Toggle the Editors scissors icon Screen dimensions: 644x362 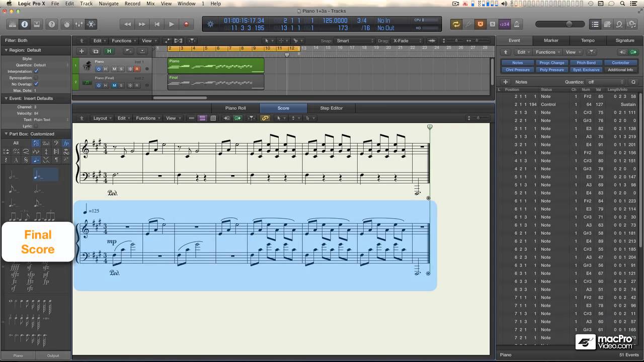point(91,24)
